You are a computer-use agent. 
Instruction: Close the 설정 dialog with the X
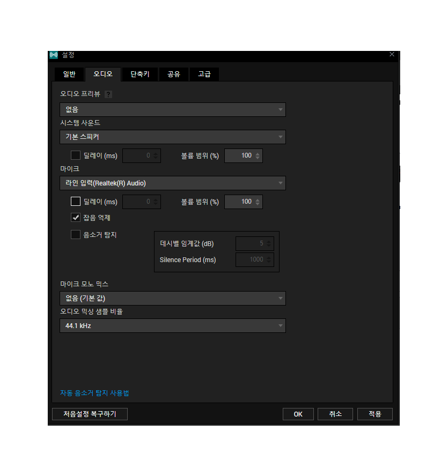(x=392, y=54)
